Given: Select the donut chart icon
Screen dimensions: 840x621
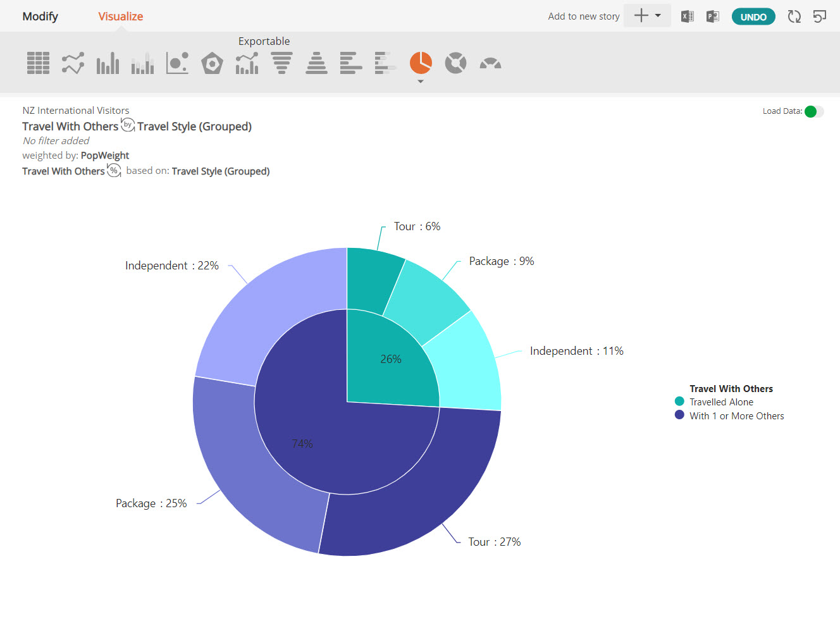Looking at the screenshot, I should click(455, 63).
